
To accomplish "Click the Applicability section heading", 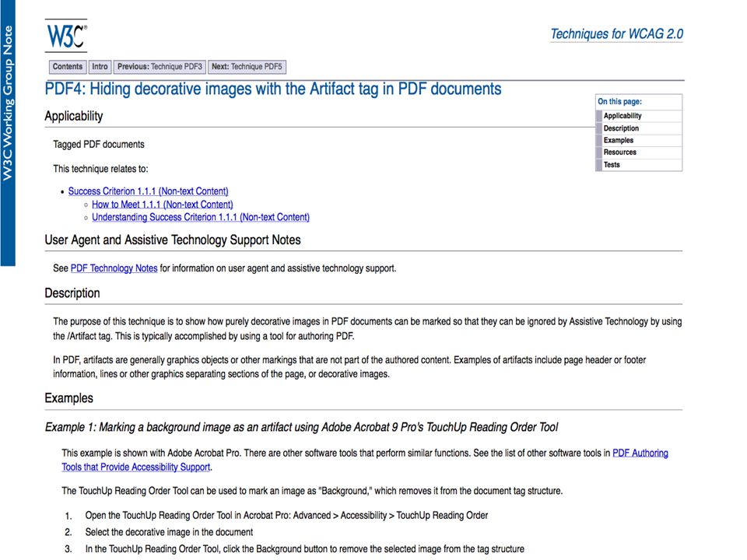I will tap(74, 116).
